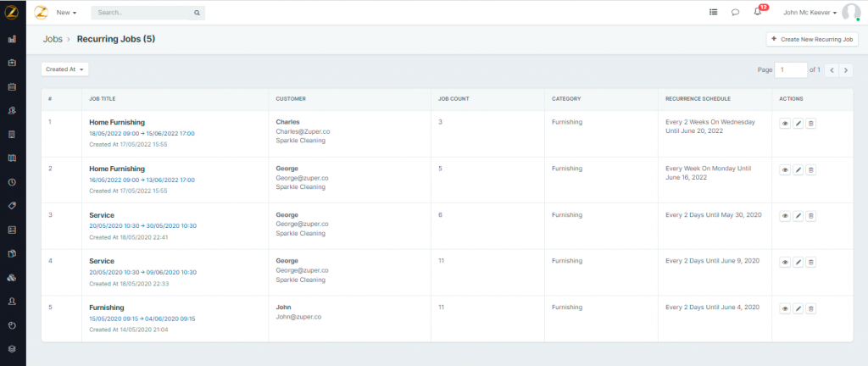The image size is (868, 366).
Task: Select the Charles@Zuper.co email text
Action: 303,131
